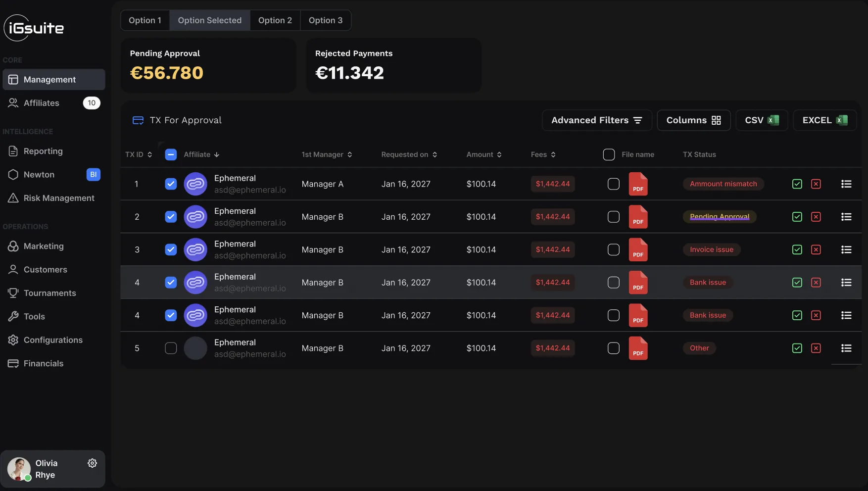Reject the Pending Approval transaction
The image size is (868, 491).
(816, 217)
